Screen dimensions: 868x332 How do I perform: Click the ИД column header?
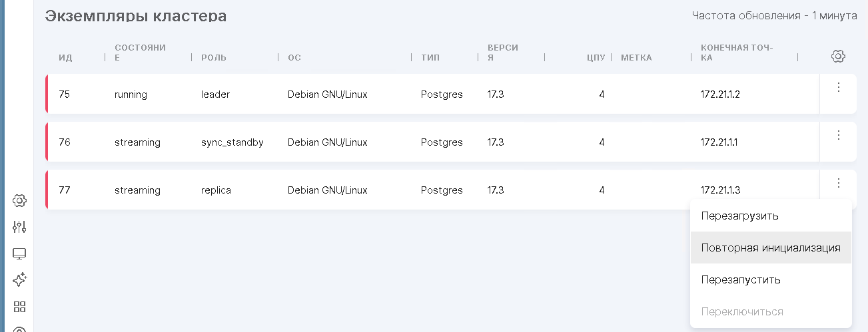(65, 57)
